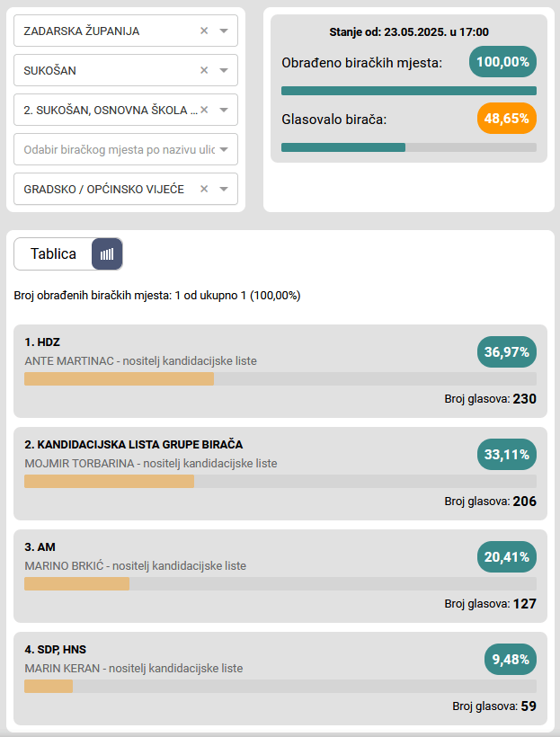Screen dimensions: 560x737
Task: Open the SUKOŠAN municipality dropdown arrow
Action: (224, 70)
